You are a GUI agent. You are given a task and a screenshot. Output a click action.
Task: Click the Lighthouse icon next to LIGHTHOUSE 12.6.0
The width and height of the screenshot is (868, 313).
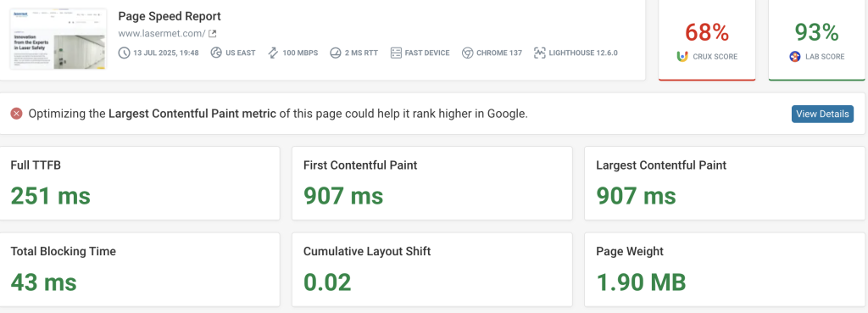coord(540,53)
